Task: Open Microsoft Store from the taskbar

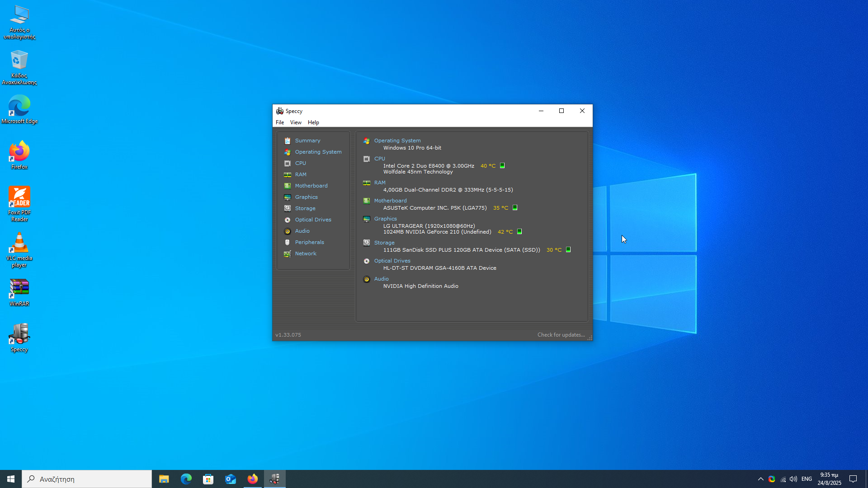Action: click(208, 479)
